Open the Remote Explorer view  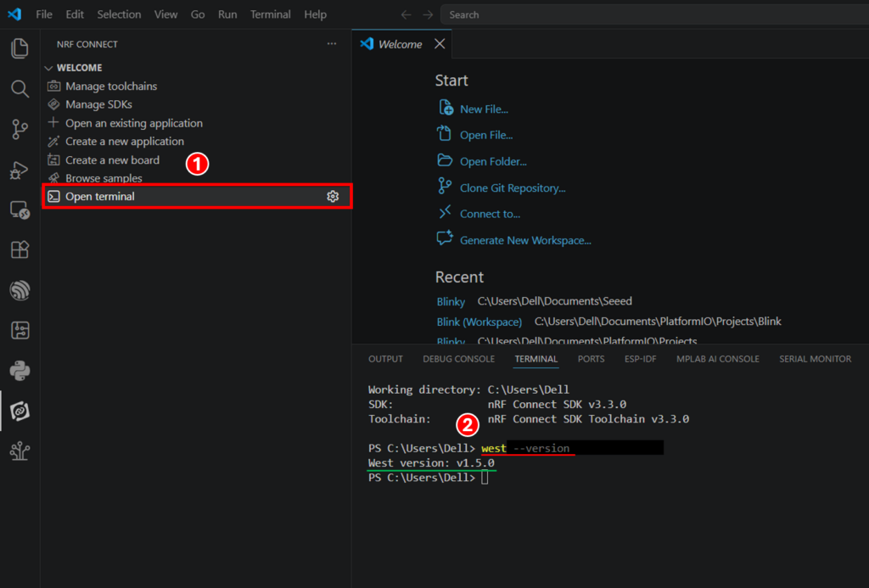coord(20,210)
